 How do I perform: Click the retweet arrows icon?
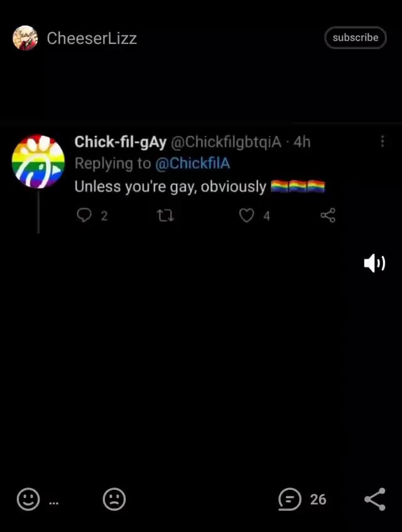165,216
